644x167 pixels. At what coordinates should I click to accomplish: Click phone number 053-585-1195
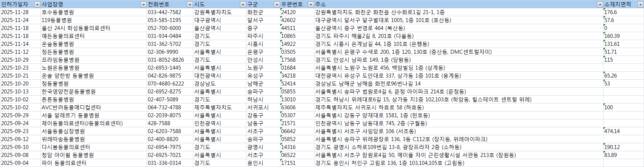pyautogui.click(x=170, y=20)
